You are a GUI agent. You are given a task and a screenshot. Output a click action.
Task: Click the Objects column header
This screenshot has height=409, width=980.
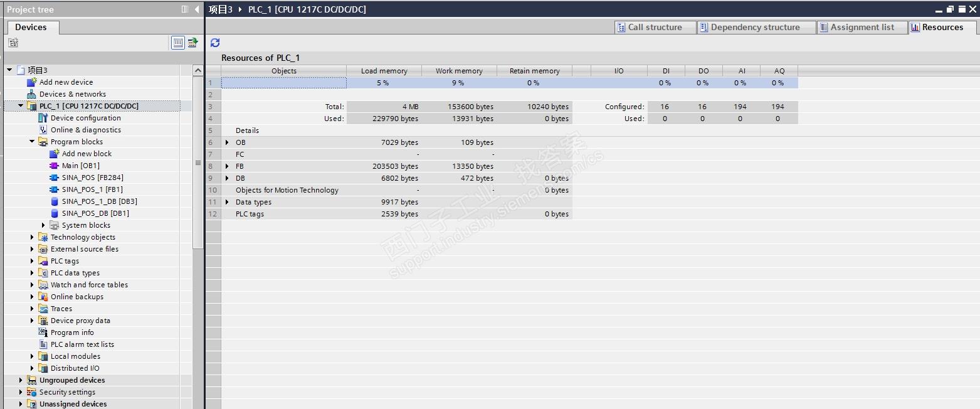point(284,71)
